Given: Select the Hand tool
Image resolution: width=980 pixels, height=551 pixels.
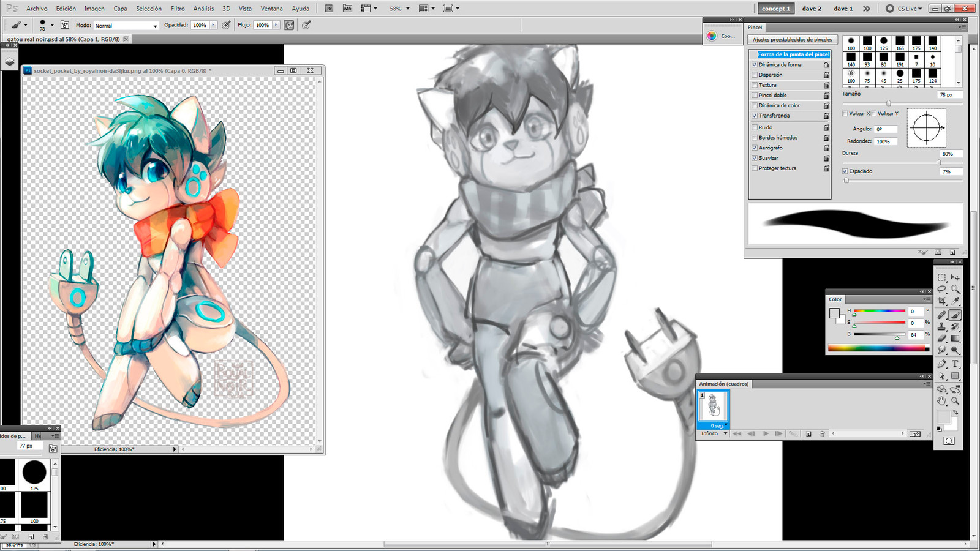Looking at the screenshot, I should (x=942, y=401).
